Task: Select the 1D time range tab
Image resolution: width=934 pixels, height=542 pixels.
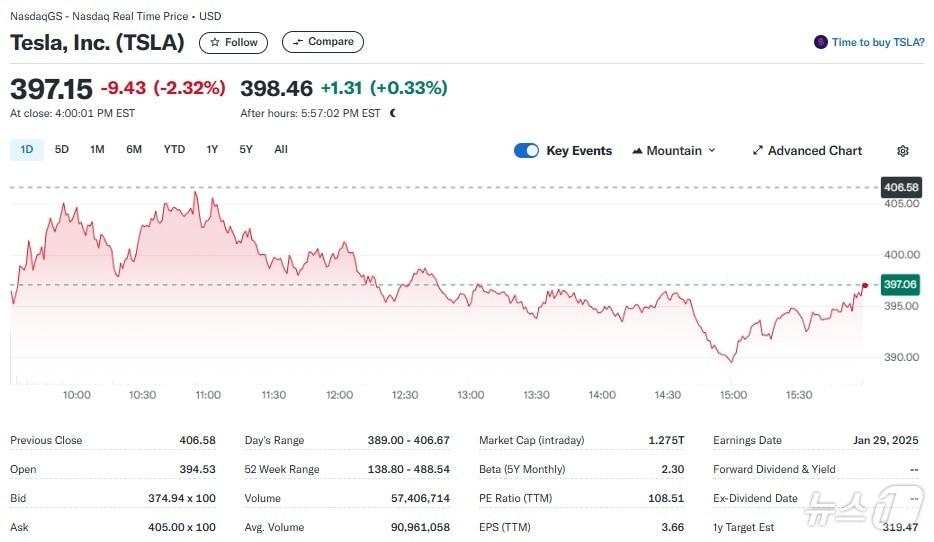Action: coord(27,150)
